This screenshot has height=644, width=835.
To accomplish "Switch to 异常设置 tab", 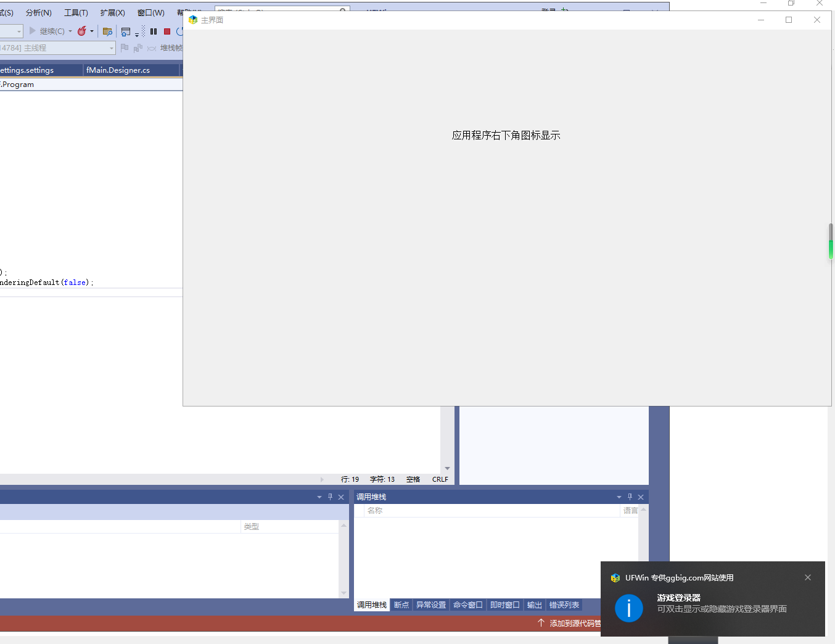I will [x=431, y=605].
